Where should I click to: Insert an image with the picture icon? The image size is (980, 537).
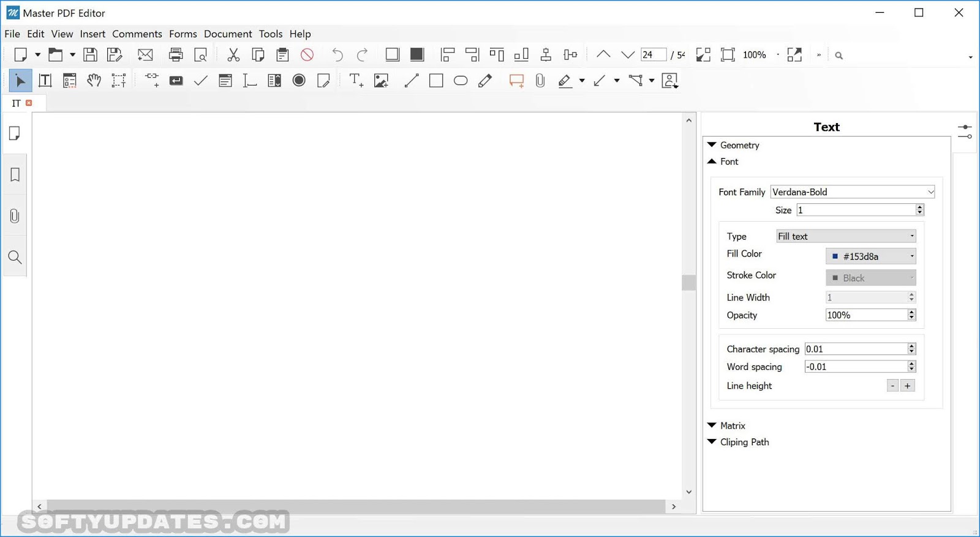[x=381, y=80]
